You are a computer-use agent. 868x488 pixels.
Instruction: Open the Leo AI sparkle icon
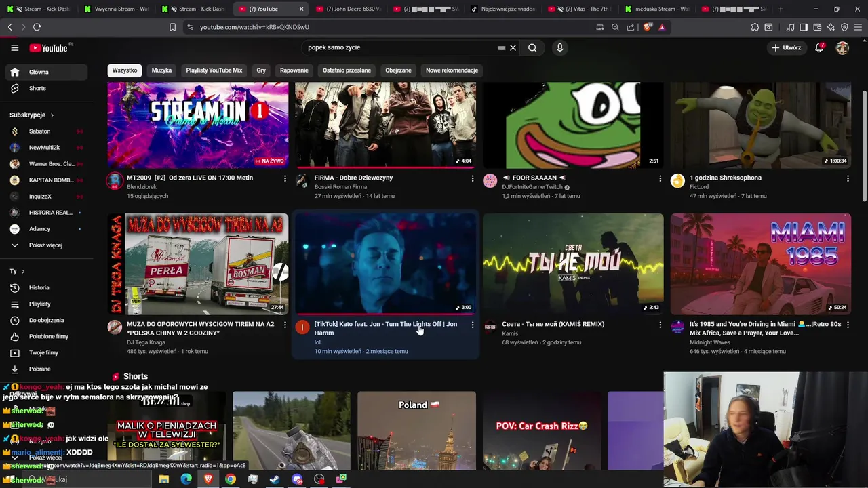(x=831, y=27)
